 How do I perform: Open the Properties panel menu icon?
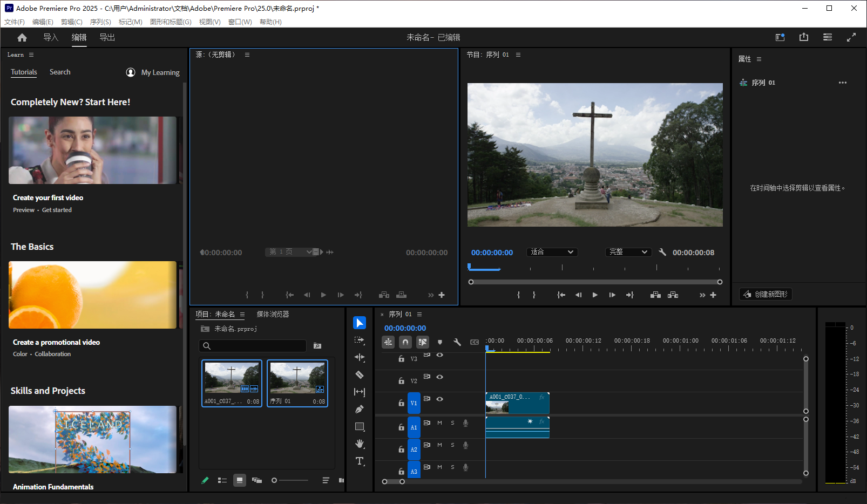758,59
